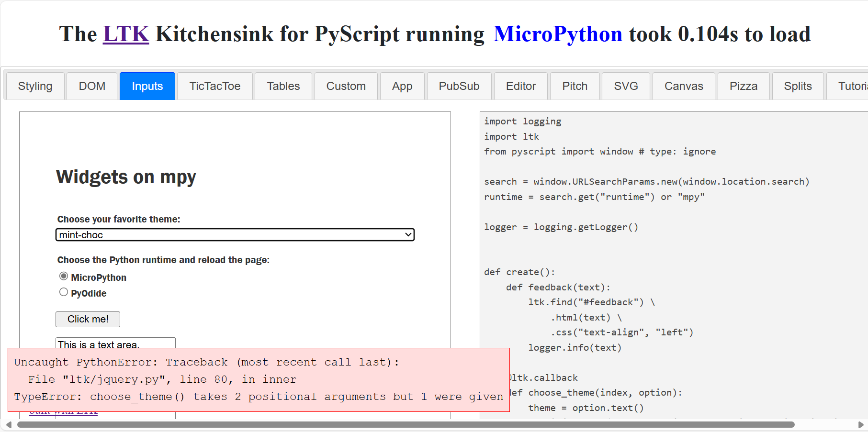Select the TicTacToe tab

tap(214, 86)
